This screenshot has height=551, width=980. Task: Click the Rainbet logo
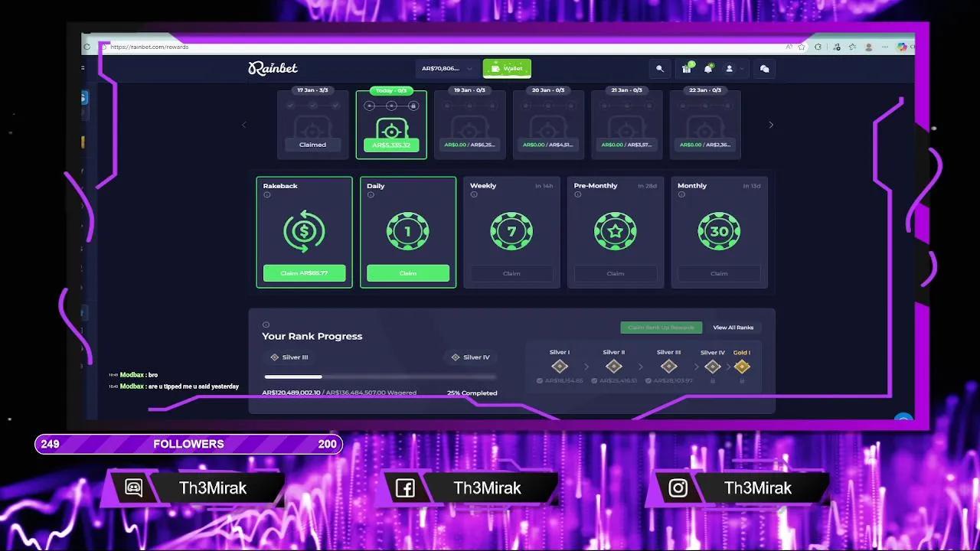tap(273, 68)
